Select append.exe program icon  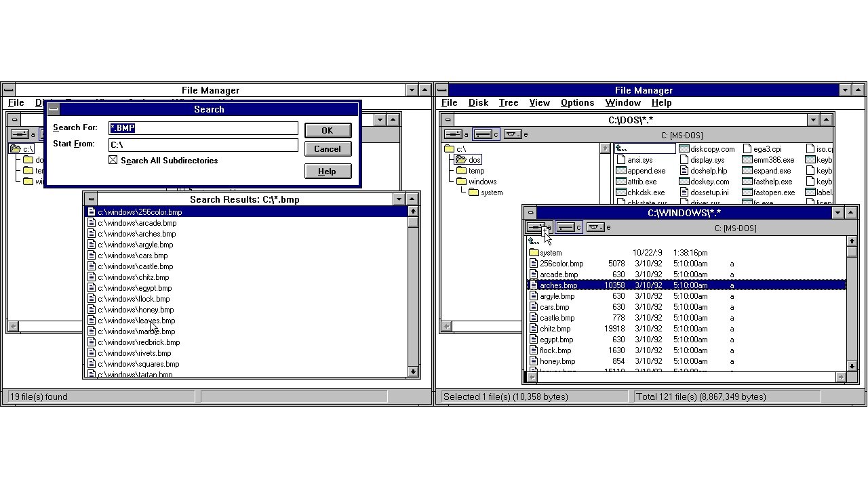pyautogui.click(x=620, y=171)
